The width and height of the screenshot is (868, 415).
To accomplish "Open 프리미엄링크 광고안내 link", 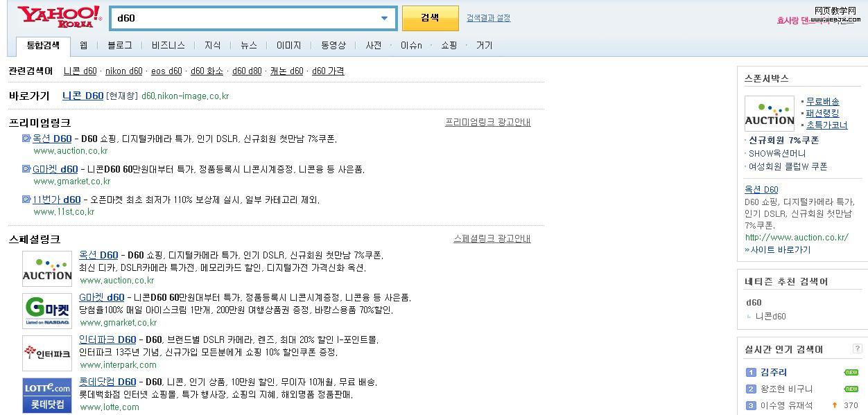I will click(x=487, y=123).
